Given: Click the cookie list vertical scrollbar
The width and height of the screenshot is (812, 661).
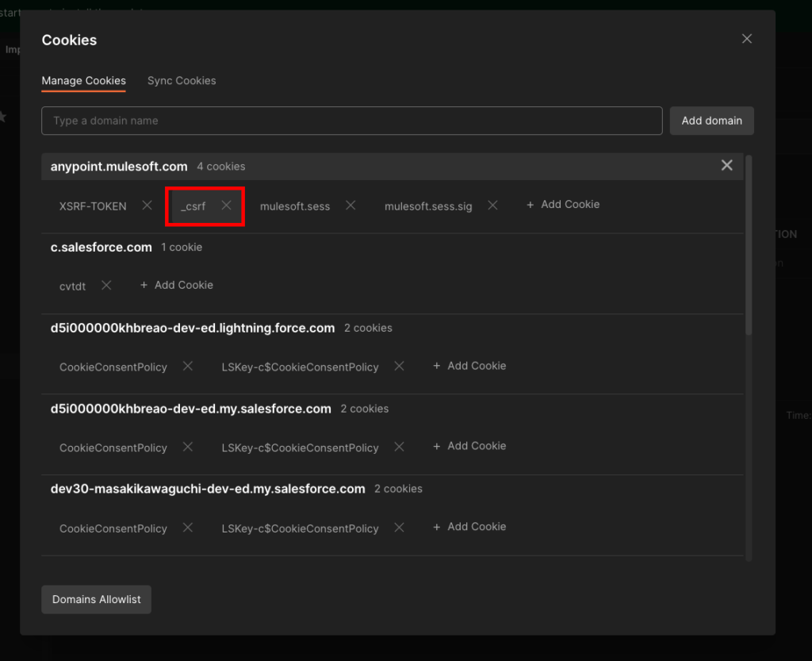Looking at the screenshot, I should (x=749, y=246).
